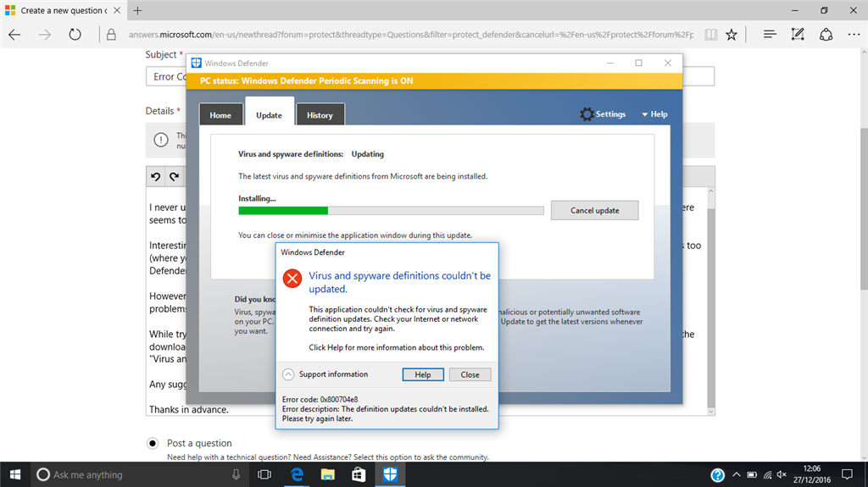Image resolution: width=868 pixels, height=487 pixels.
Task: Click the Edge address bar URL
Action: [x=410, y=35]
